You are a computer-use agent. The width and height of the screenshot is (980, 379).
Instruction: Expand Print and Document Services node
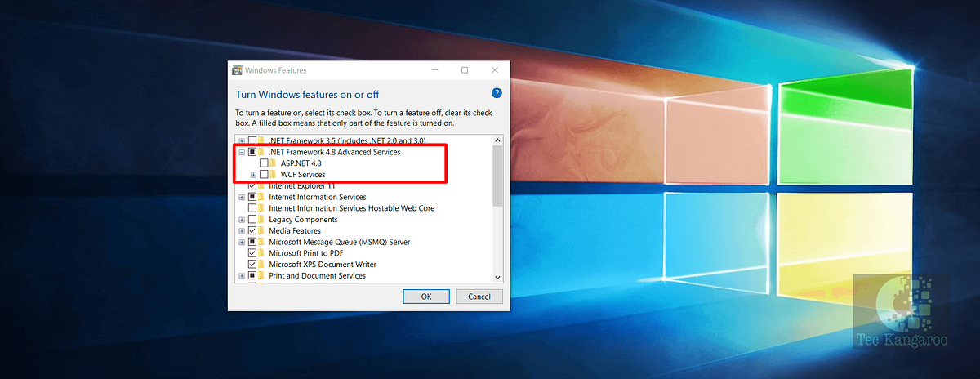pyautogui.click(x=242, y=276)
